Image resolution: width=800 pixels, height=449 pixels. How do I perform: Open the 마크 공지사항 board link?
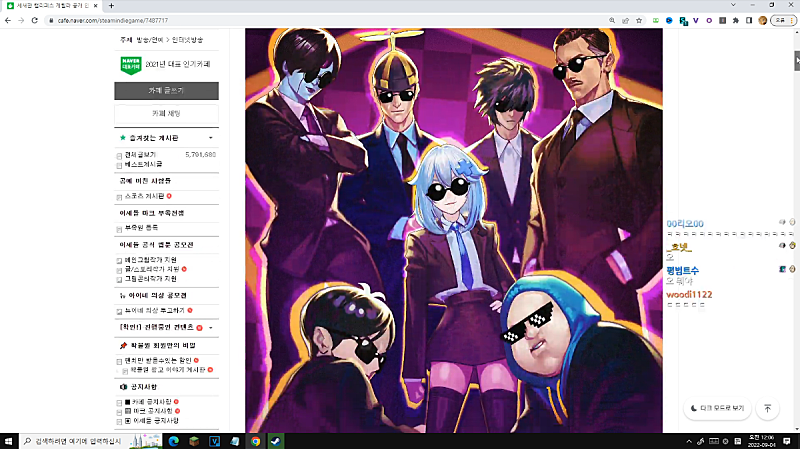tap(153, 411)
